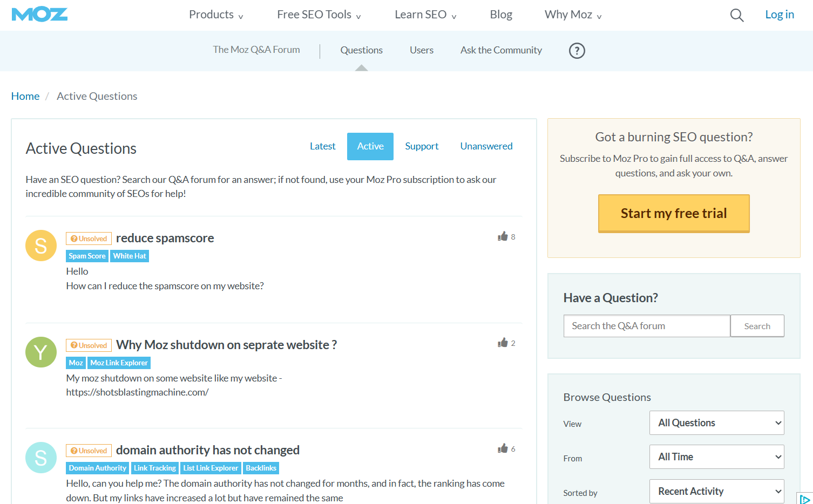The height and width of the screenshot is (504, 813).
Task: Like the Moz shutdown question
Action: (x=503, y=343)
